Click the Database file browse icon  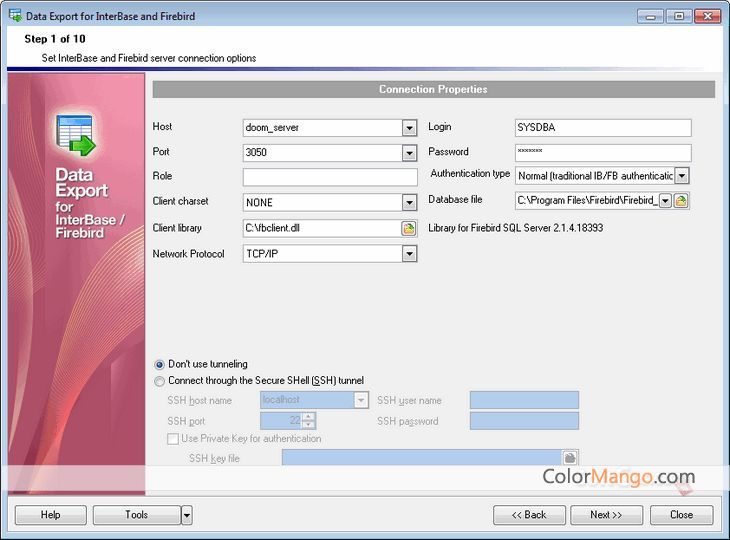(681, 201)
